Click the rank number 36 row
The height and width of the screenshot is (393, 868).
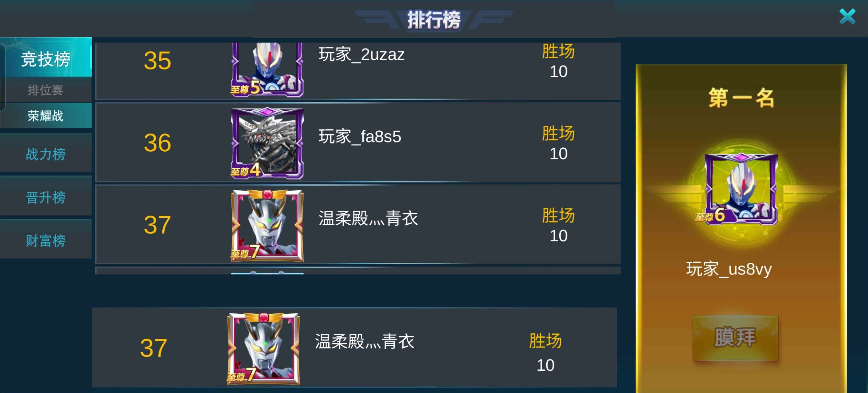[x=358, y=142]
